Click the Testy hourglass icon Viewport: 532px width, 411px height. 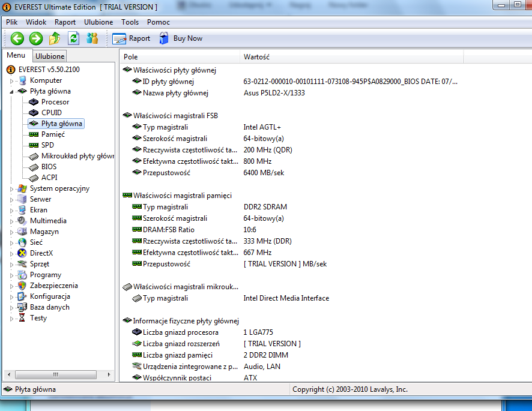click(22, 318)
